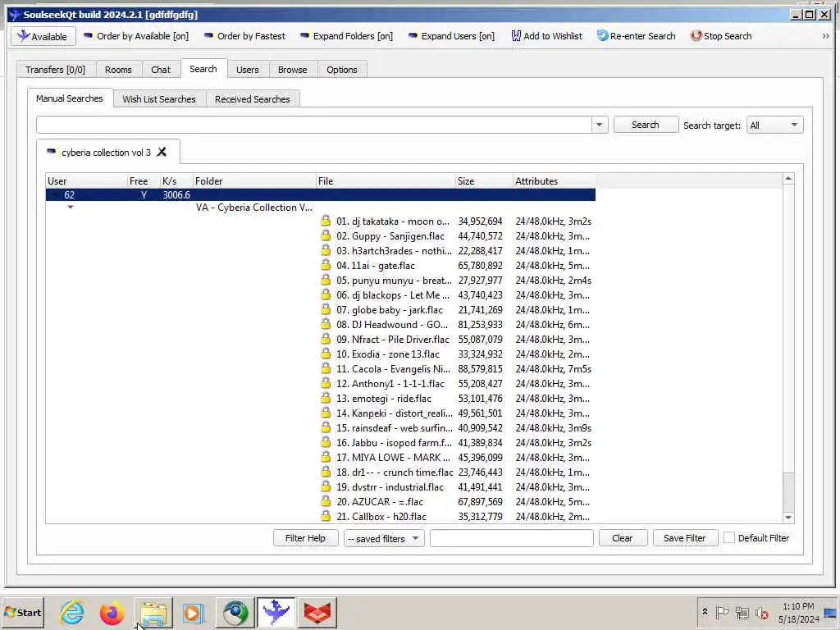
Task: Select VA - Cyberia Collection folder row
Action: click(x=254, y=208)
